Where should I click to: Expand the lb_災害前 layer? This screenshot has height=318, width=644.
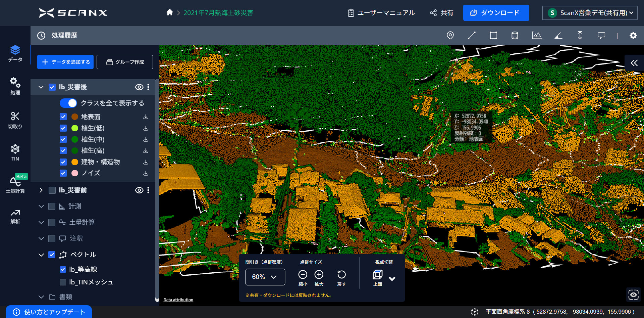click(x=41, y=190)
